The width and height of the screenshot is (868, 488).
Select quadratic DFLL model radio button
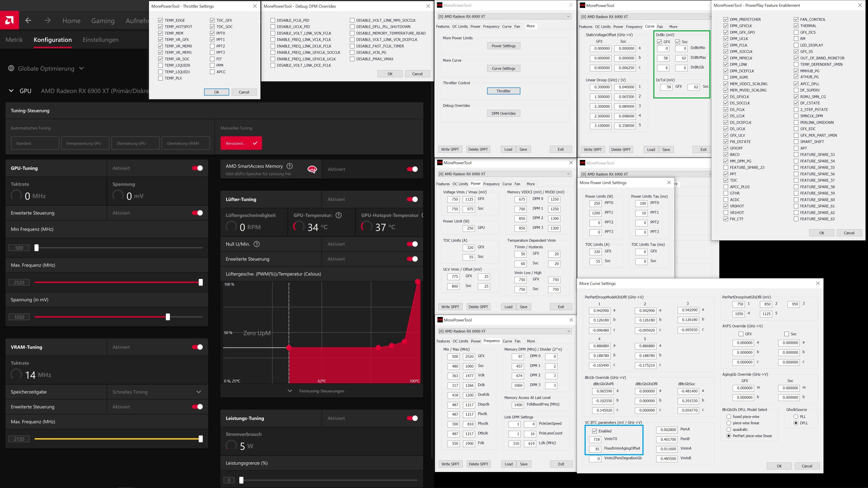[729, 429]
